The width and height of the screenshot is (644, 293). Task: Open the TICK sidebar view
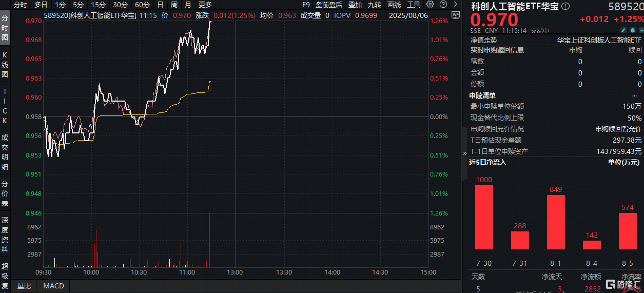(x=5, y=106)
